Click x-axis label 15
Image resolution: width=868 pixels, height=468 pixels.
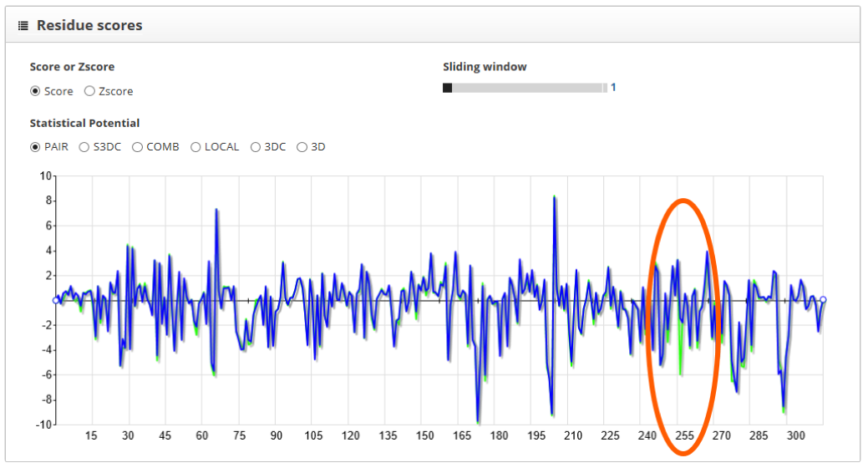[x=91, y=435]
